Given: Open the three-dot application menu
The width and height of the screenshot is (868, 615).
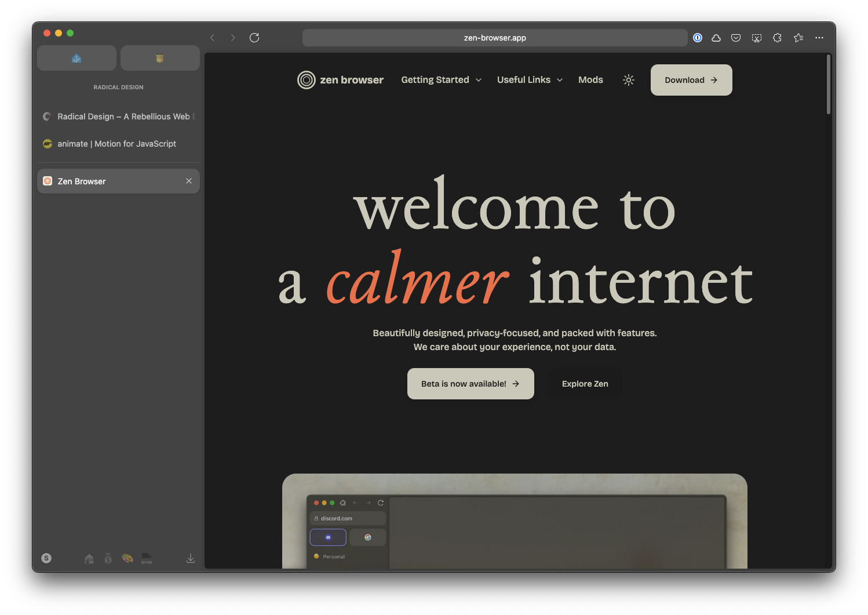Looking at the screenshot, I should click(819, 38).
